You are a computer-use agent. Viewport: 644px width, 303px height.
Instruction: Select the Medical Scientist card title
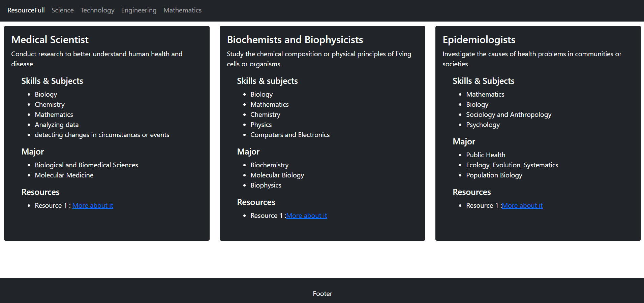pyautogui.click(x=50, y=39)
